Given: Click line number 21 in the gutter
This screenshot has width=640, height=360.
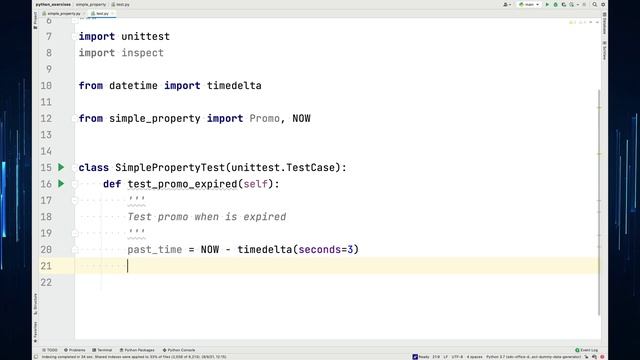Looking at the screenshot, I should click(46, 266).
